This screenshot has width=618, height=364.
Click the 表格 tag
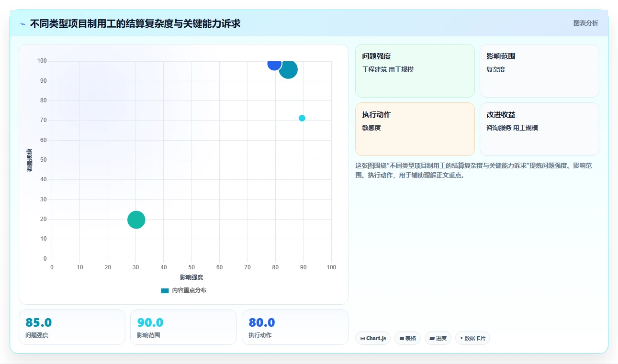pos(407,338)
